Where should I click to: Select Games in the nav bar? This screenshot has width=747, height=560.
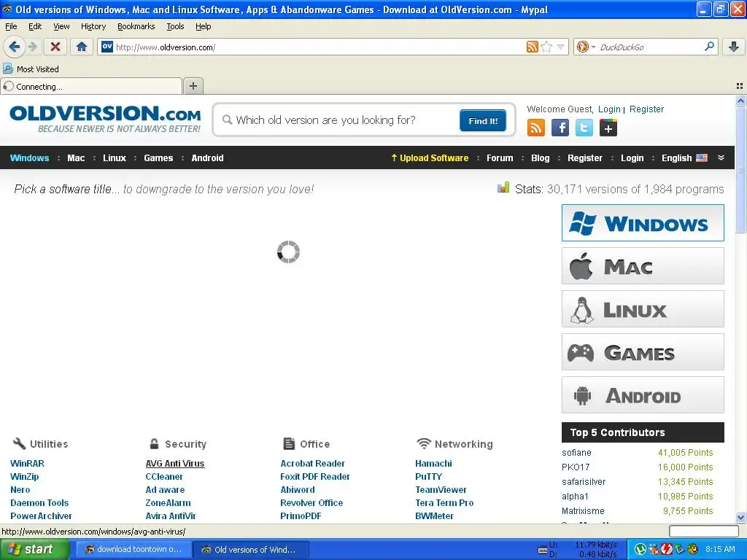pyautogui.click(x=158, y=158)
